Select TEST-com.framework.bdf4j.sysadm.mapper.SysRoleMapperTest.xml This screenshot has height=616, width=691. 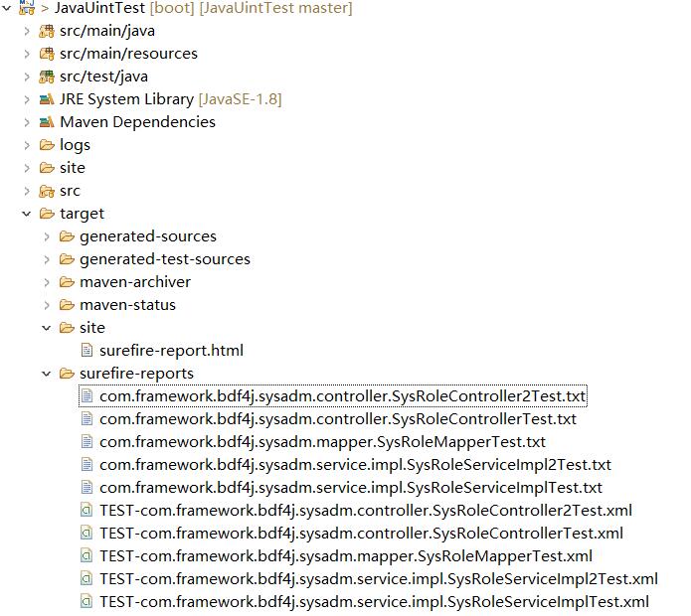point(346,556)
